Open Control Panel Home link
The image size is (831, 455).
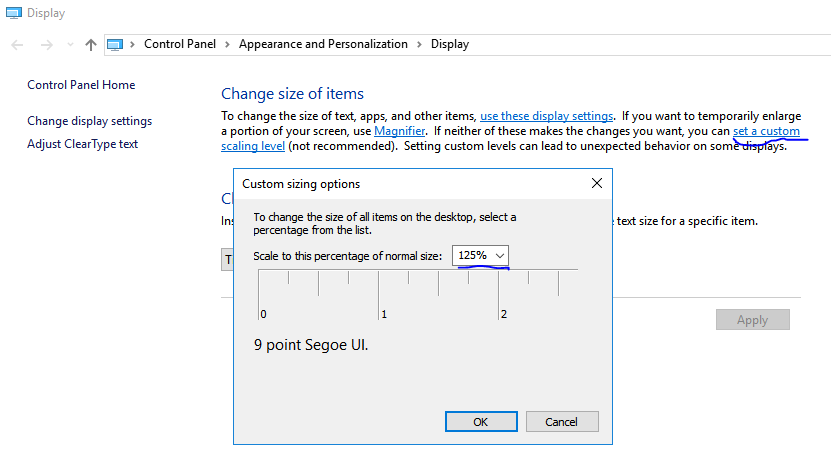[81, 85]
